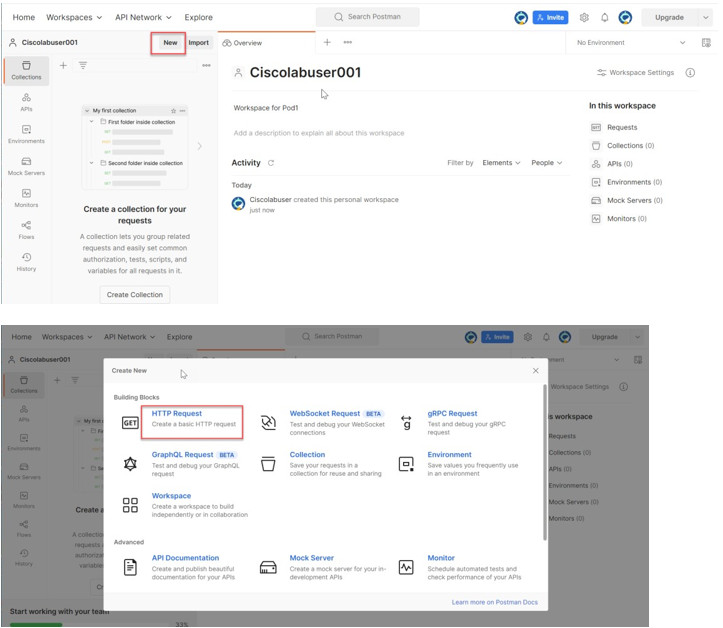Screen dimensions: 723x628
Task: Open the notifications bell in the top window
Action: [x=604, y=18]
